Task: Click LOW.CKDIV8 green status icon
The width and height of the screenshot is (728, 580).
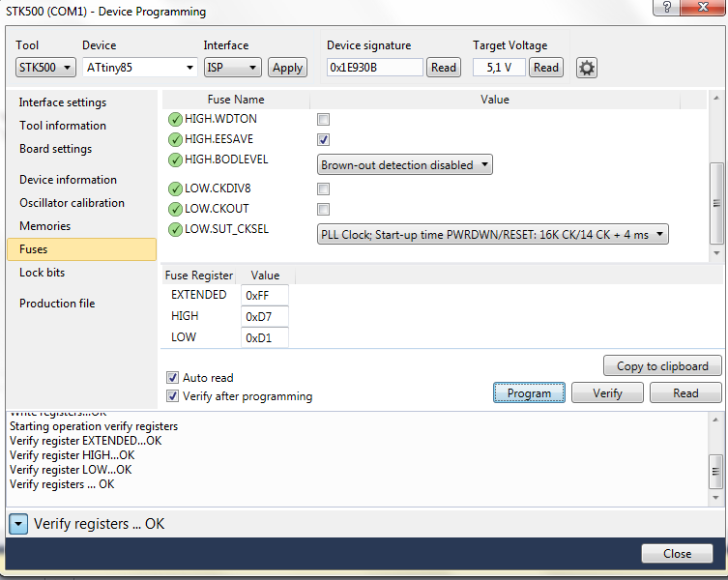Action: [x=175, y=189]
